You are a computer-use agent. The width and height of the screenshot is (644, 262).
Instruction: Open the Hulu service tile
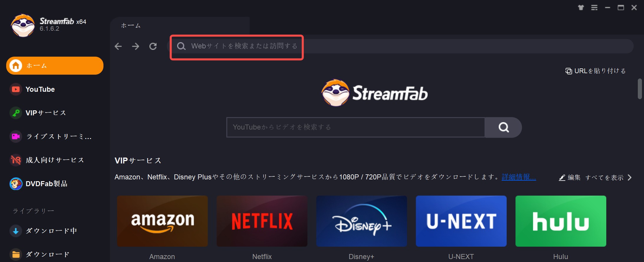coord(561,221)
